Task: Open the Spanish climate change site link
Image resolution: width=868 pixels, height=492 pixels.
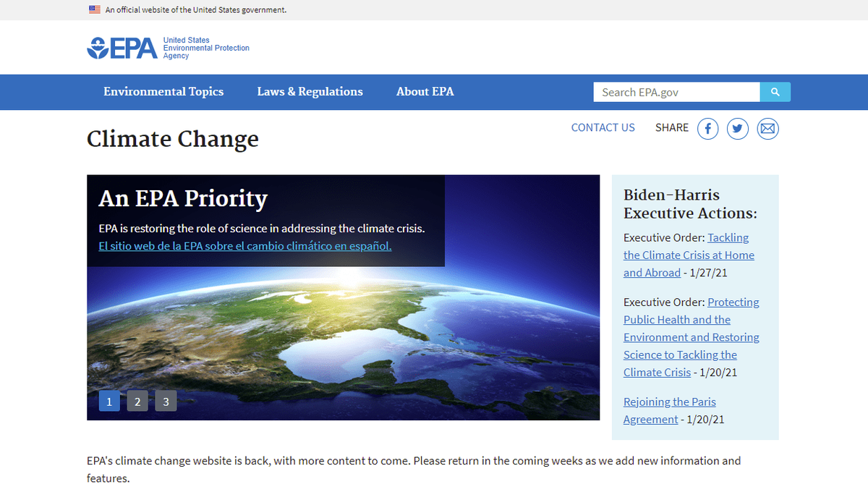Action: (x=244, y=245)
